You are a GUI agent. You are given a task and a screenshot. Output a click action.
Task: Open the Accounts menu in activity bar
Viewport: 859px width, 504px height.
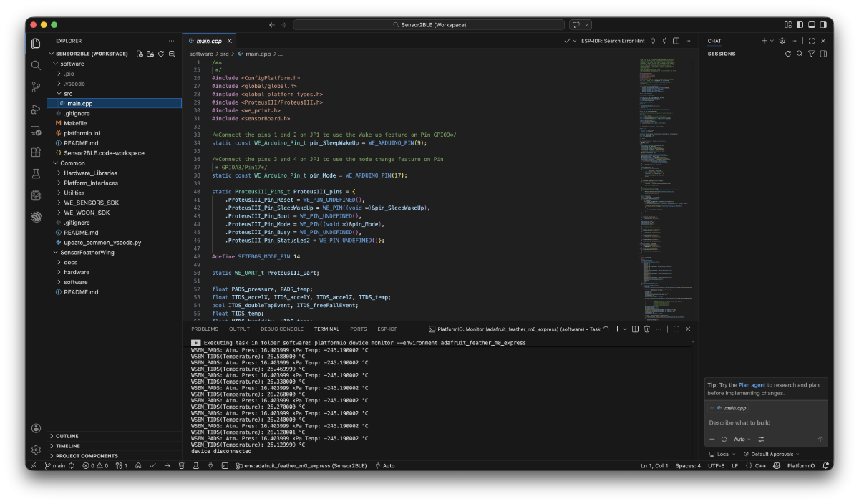[36, 428]
